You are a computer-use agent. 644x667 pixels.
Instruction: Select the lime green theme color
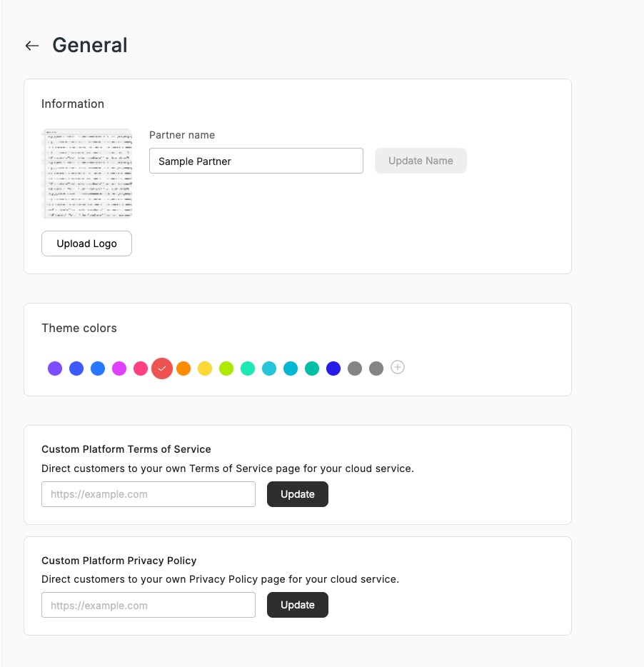click(x=226, y=368)
